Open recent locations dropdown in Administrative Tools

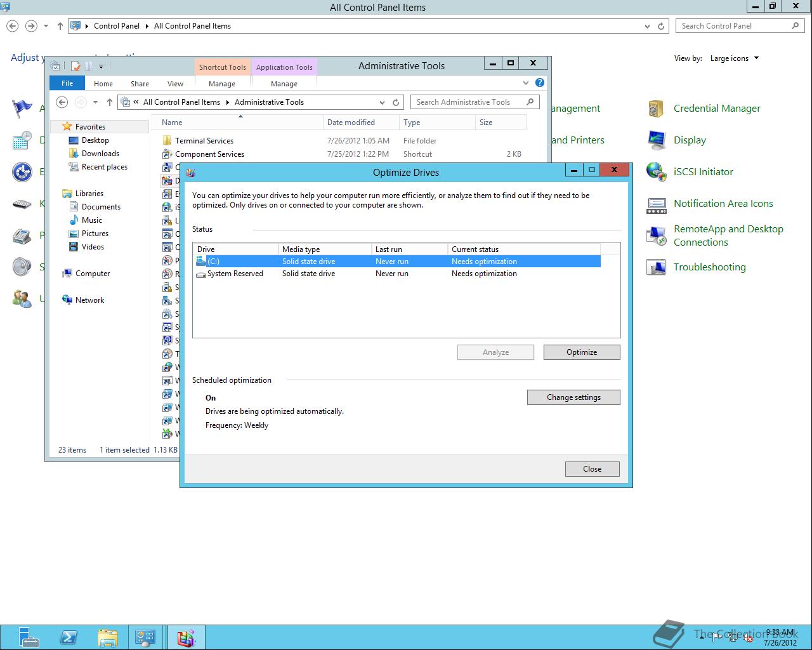click(95, 102)
